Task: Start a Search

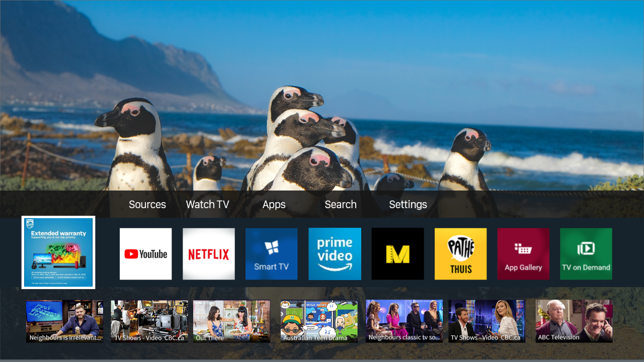Action: pyautogui.click(x=341, y=204)
